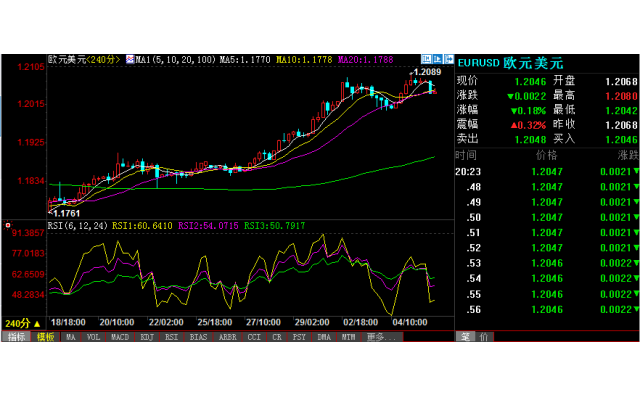Click the 25/18:00 time axis label
Image resolution: width=640 pixels, height=397 pixels.
point(215,322)
